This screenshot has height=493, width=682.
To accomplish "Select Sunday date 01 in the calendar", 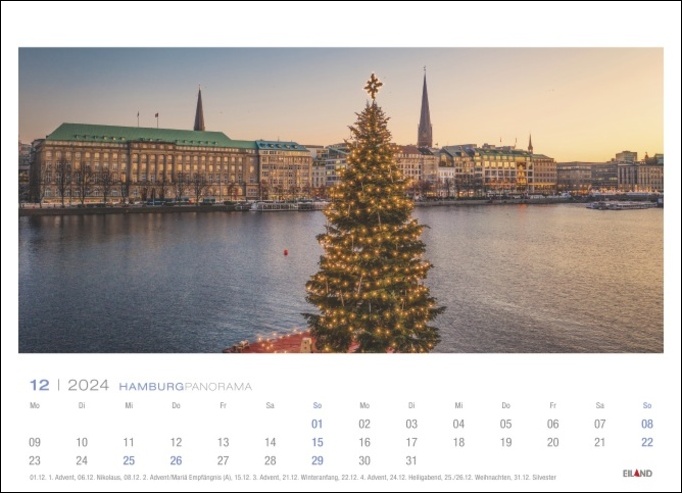I will (x=317, y=424).
